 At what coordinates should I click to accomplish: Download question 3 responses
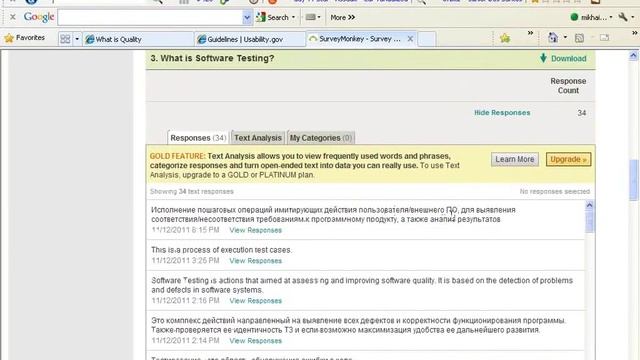563,58
